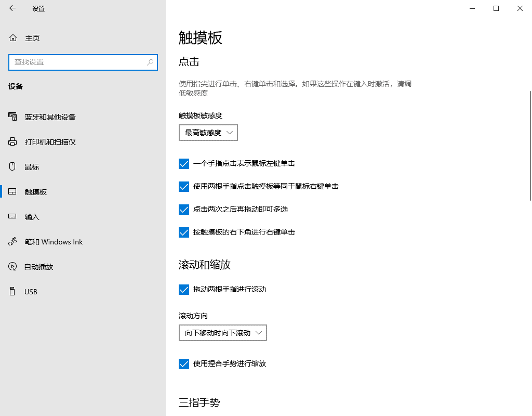Screen dimensions: 532x416
Task: Click the vertical scrollbar thumb
Action: tap(530, 146)
